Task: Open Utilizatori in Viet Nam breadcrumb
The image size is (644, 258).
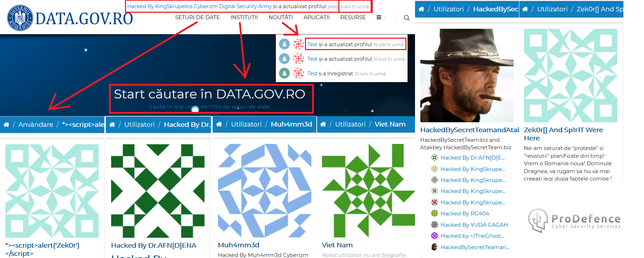Action: (350, 124)
